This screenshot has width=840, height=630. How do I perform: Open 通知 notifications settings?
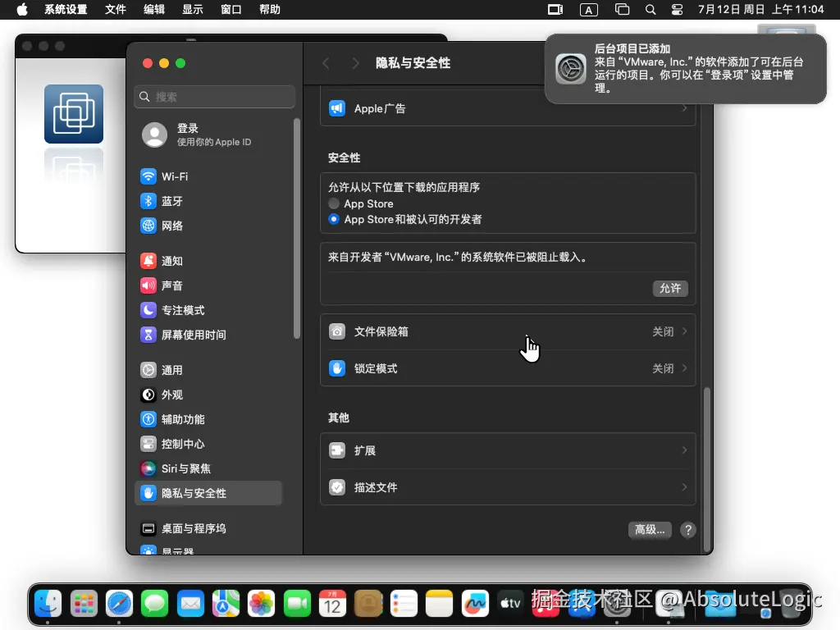[x=209, y=261]
